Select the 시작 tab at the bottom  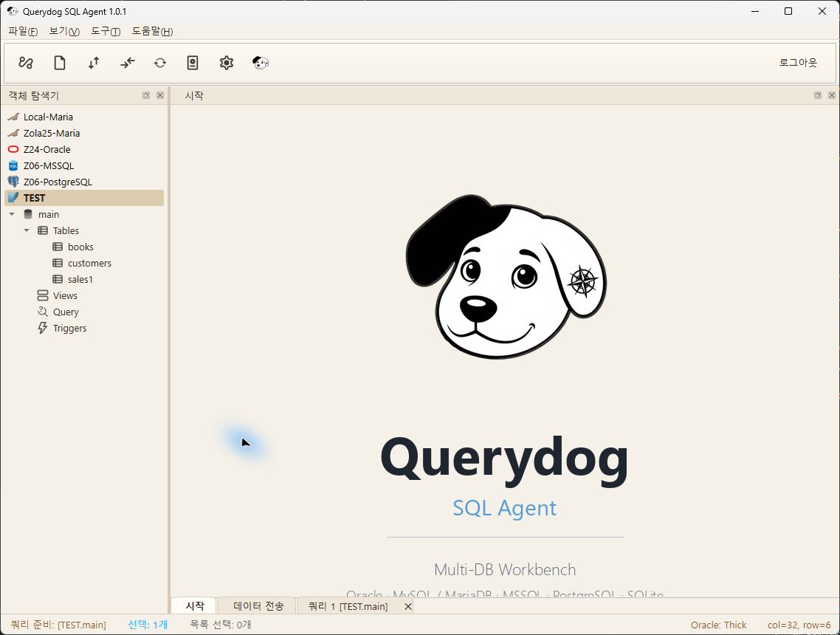coord(194,606)
